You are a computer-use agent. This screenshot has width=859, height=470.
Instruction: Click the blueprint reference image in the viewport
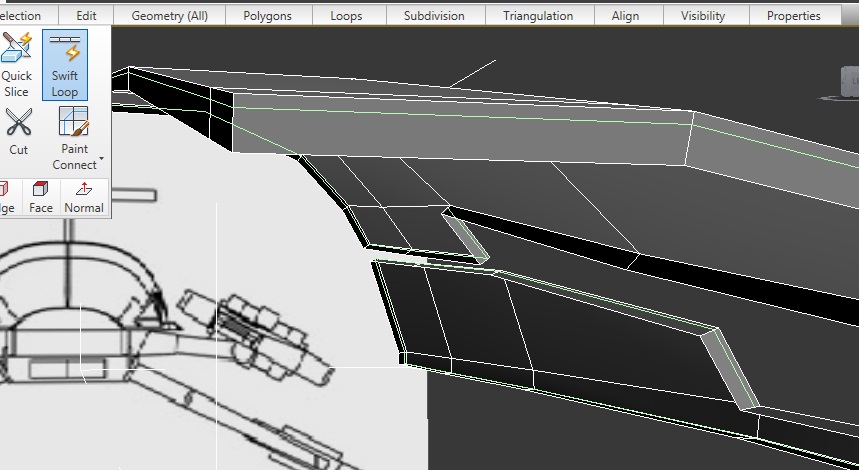click(200, 330)
